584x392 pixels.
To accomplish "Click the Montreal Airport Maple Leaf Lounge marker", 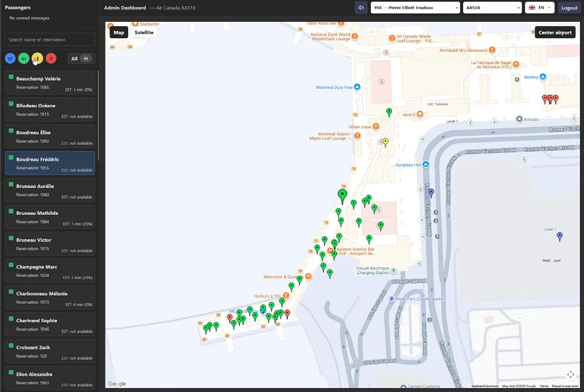I will tap(357, 136).
